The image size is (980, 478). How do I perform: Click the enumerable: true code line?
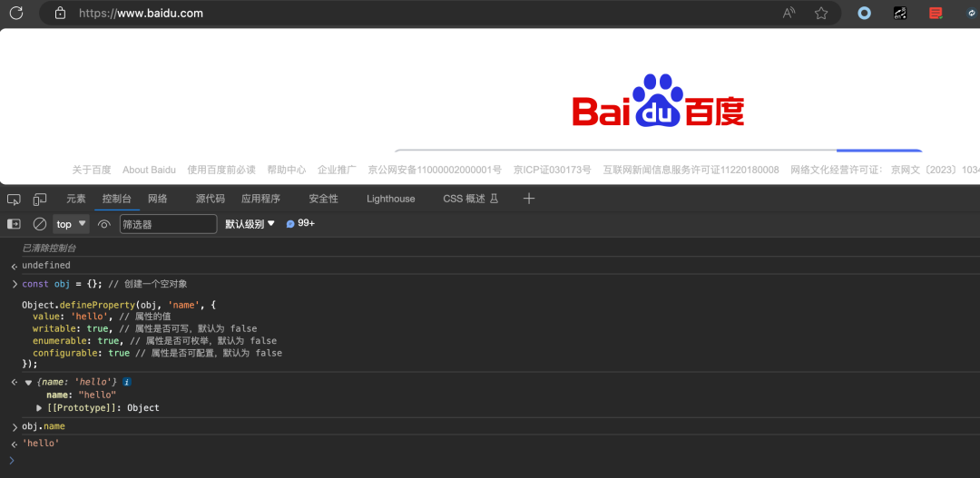pyautogui.click(x=154, y=340)
